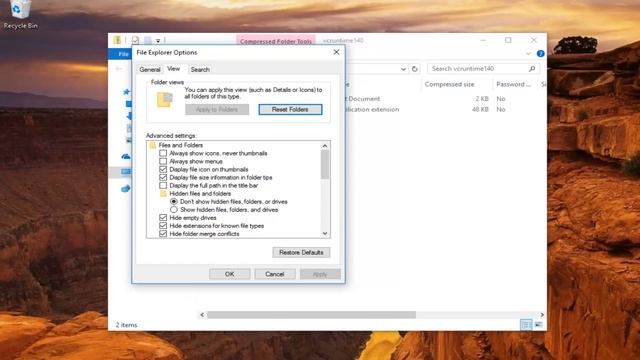The height and width of the screenshot is (360, 640).
Task: Click the magnifier icon in search box
Action: 532,69
